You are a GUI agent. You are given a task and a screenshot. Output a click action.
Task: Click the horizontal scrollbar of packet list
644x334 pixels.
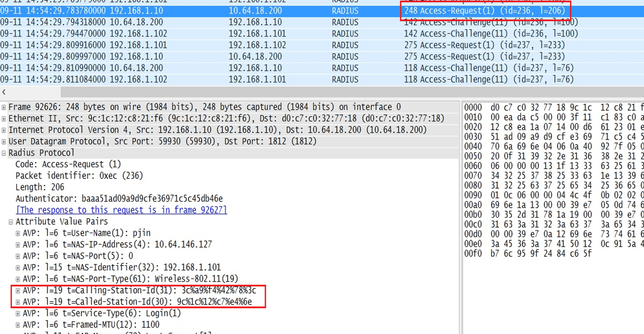tap(352, 92)
